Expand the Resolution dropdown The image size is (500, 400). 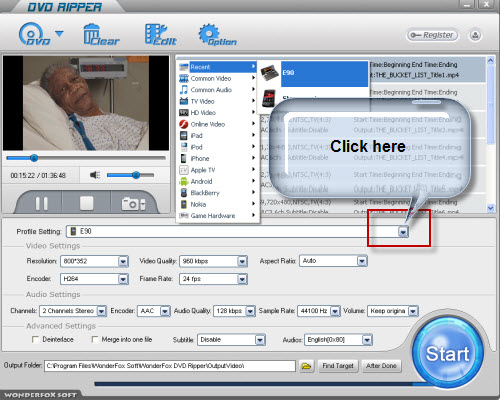point(123,261)
